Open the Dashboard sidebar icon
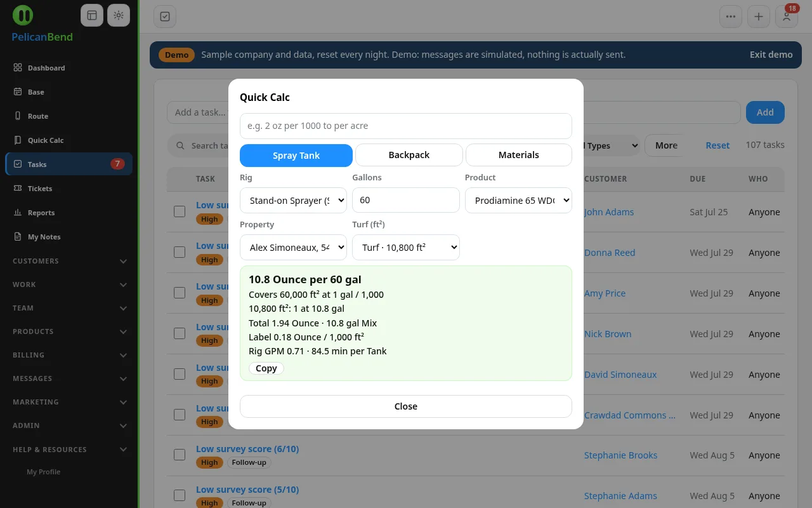The image size is (812, 508). pos(18,68)
